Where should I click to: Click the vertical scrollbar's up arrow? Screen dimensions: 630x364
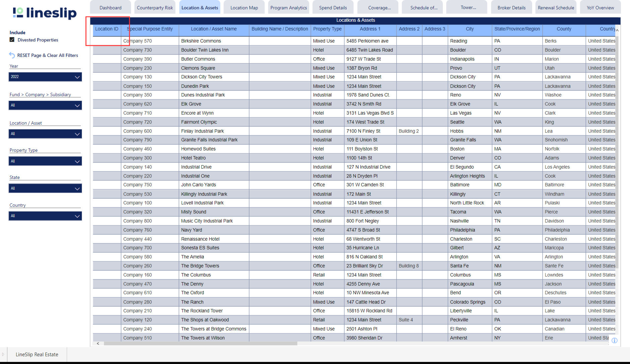click(x=617, y=31)
